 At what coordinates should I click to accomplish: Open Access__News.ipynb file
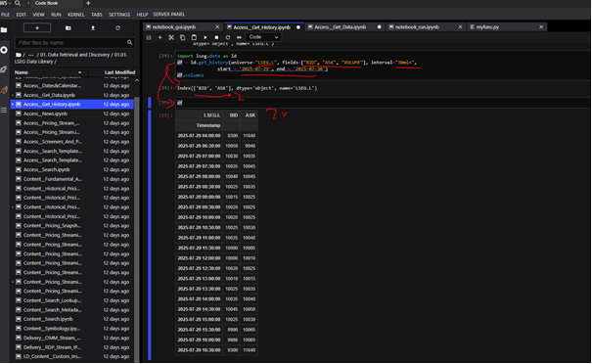pos(71,114)
